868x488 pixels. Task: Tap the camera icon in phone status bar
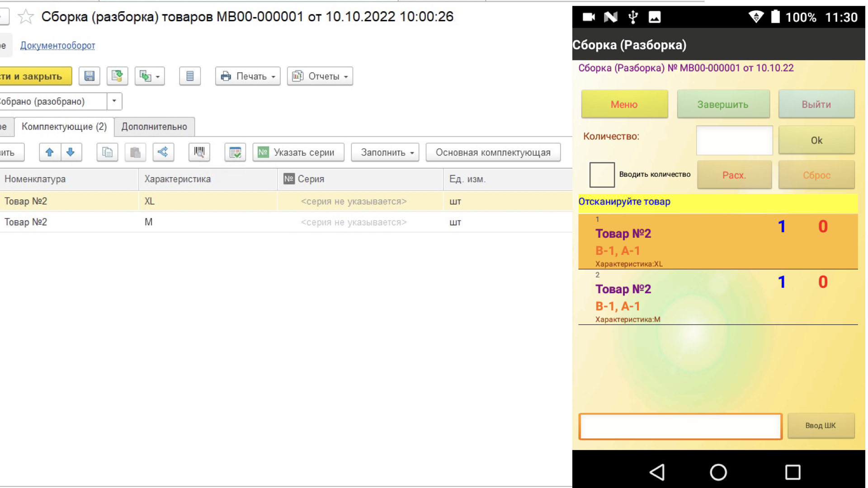pos(589,17)
